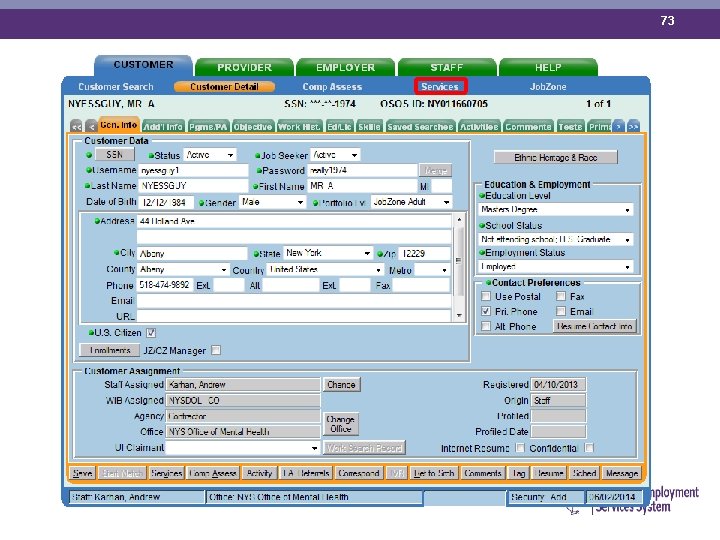Expand the School Status dropdown
The image size is (720, 540).
click(555, 240)
